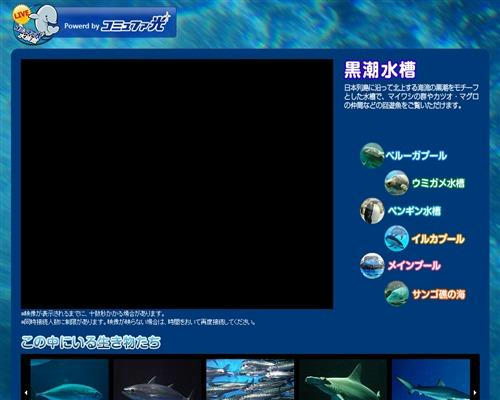Click the 黒潮水槽 title heading

[x=380, y=70]
